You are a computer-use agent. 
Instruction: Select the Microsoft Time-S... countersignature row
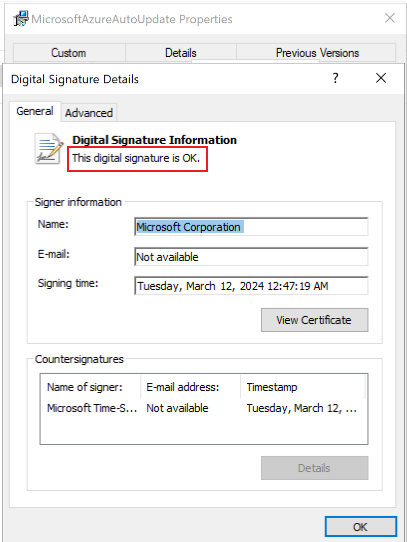(203, 408)
